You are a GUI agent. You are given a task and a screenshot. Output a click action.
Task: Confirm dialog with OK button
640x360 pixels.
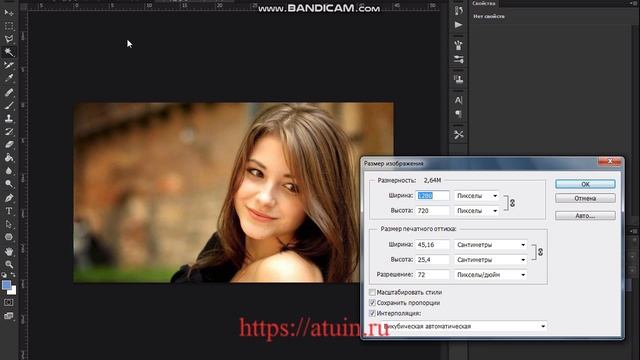(585, 184)
